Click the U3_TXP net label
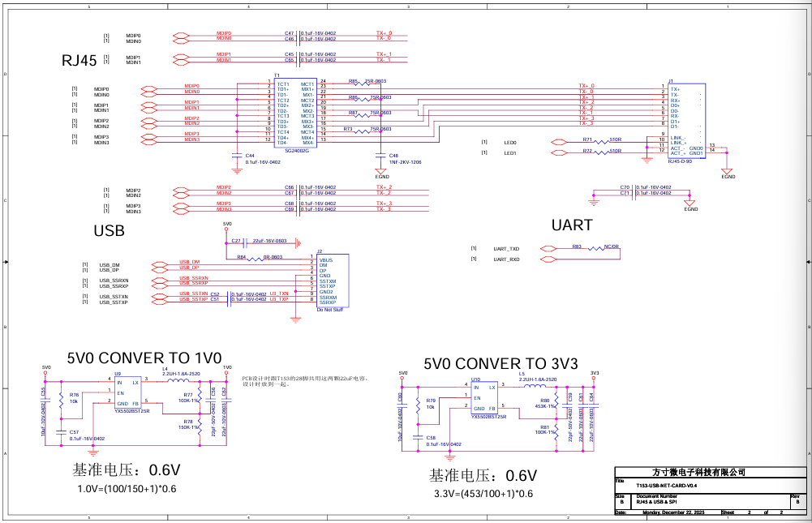The width and height of the screenshot is (812, 523). tap(279, 299)
